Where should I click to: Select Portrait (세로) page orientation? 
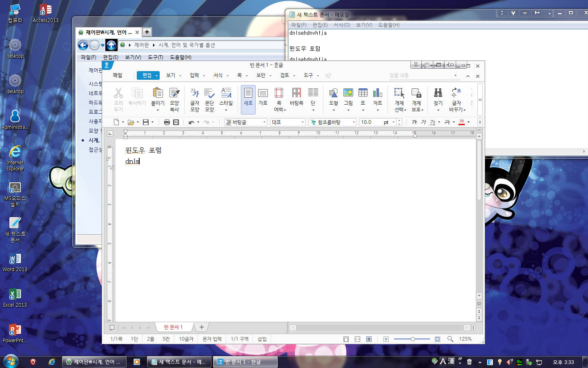point(248,99)
